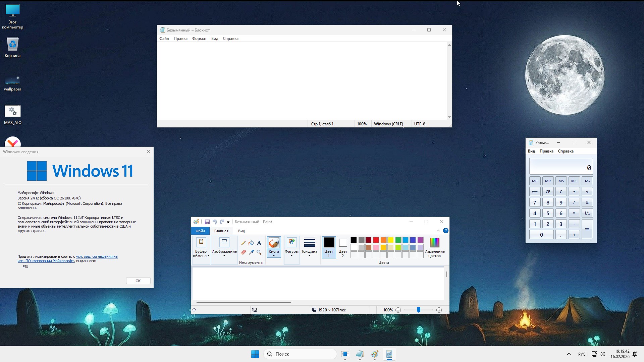Pick the red color swatch in Paint
The height and width of the screenshot is (362, 644).
point(376,240)
